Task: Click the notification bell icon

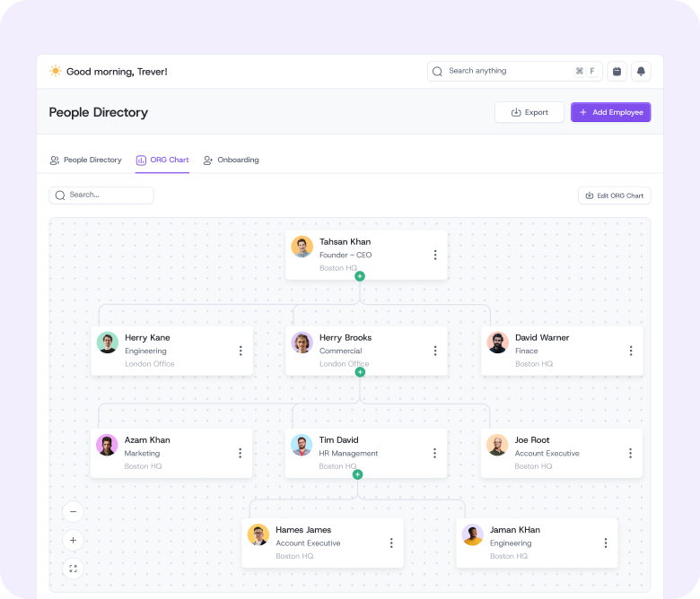Action: tap(641, 72)
